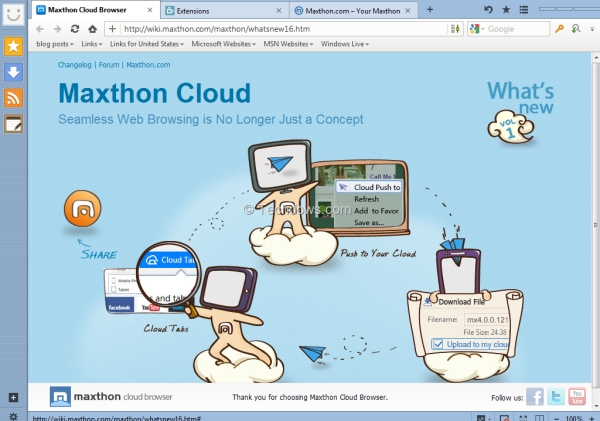Viewport: 600px width, 421px height.
Task: Click the home page button
Action: tap(92, 29)
